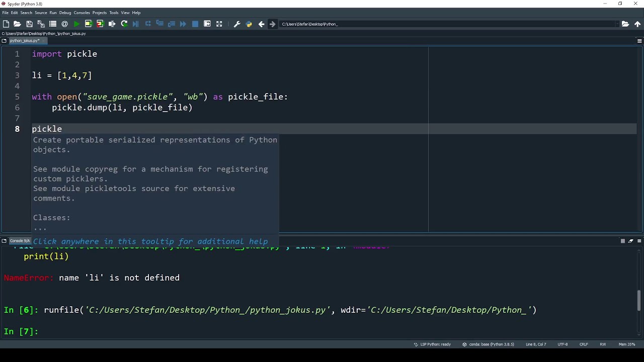644x362 pixels.
Task: Interrupt kernel stop square in console
Action: point(622,241)
